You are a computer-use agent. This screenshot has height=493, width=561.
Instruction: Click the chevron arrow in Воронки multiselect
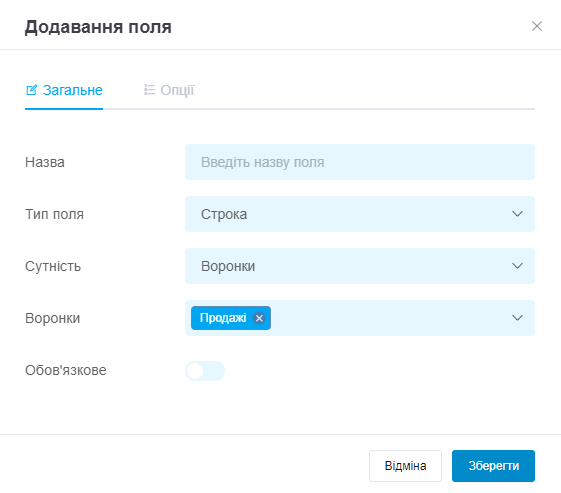(517, 318)
